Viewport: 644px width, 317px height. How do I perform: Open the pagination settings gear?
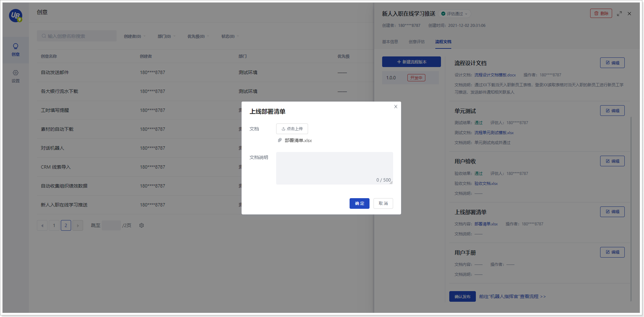tap(142, 225)
